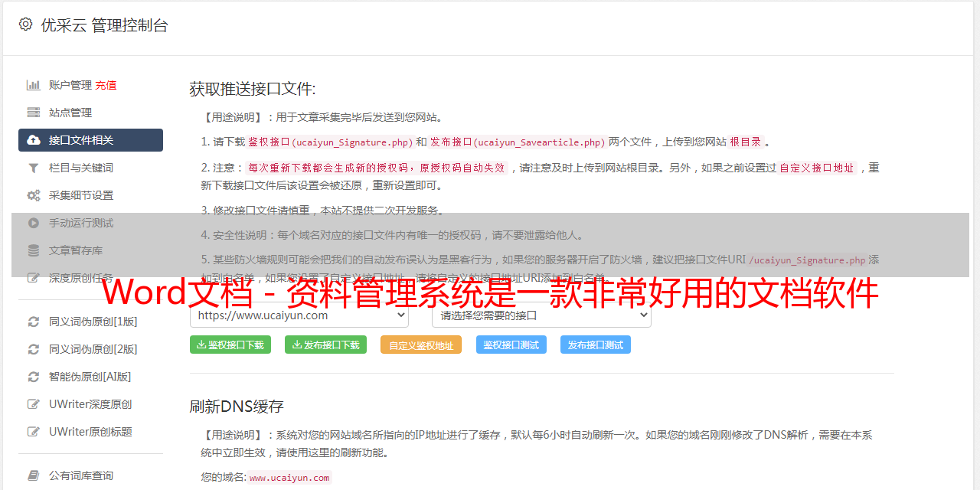Viewport: 980px width, 490px height.
Task: Select 接口文件相关 menu item
Action: pyautogui.click(x=90, y=140)
